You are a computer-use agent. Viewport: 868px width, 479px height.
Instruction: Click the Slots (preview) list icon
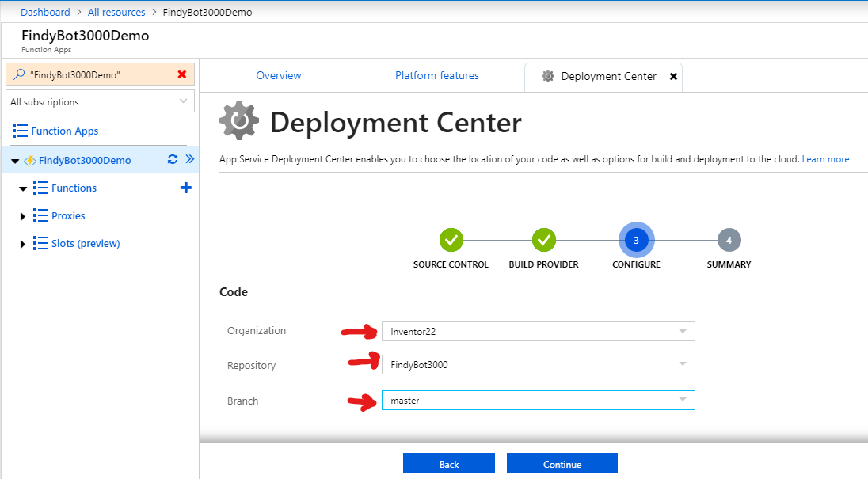point(40,243)
